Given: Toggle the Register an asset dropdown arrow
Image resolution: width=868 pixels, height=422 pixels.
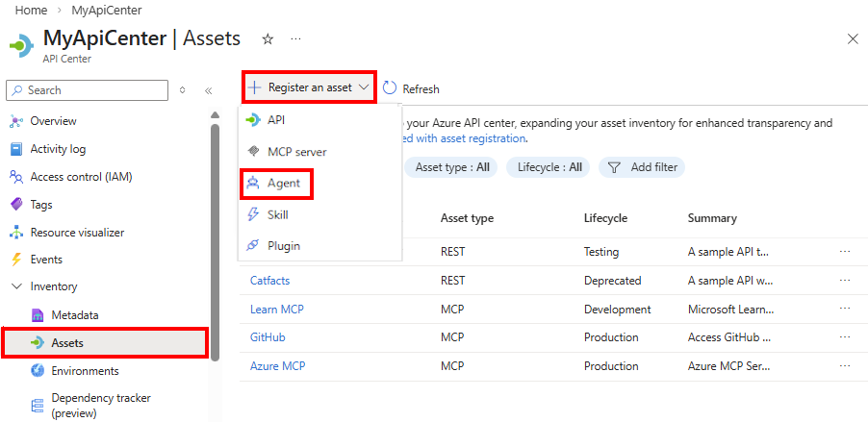Looking at the screenshot, I should (x=364, y=87).
